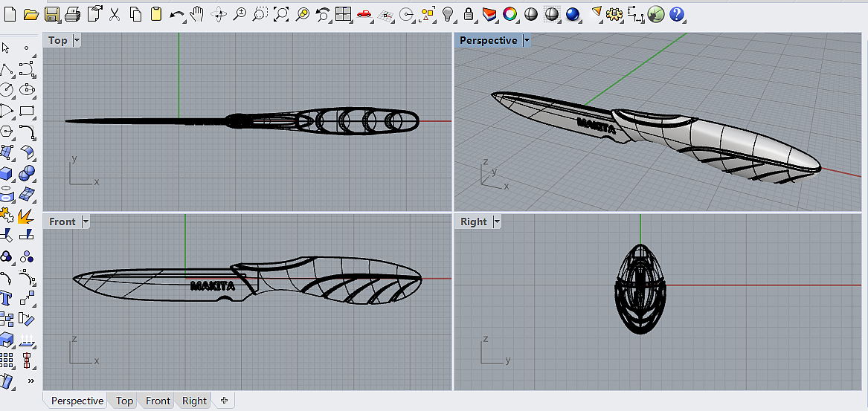Viewport: 868px width, 411px height.
Task: Switch to the Right viewport tab
Action: [x=194, y=401]
